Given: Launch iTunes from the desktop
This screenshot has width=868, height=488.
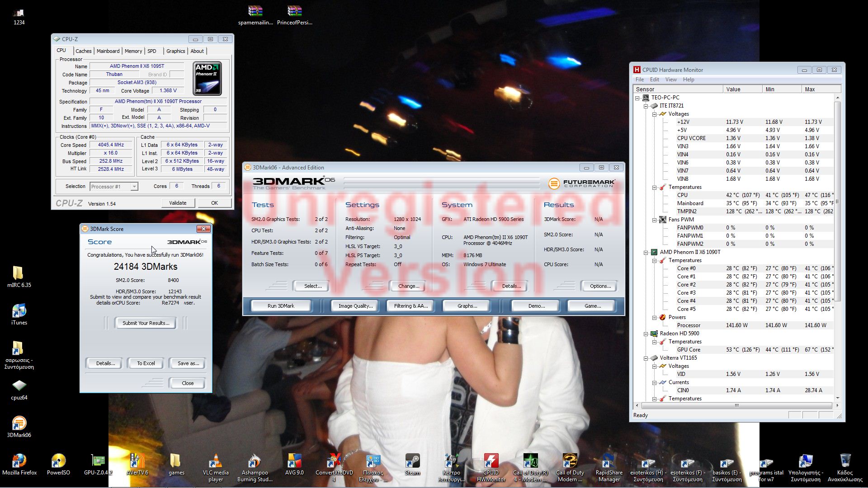Looking at the screenshot, I should (x=19, y=314).
